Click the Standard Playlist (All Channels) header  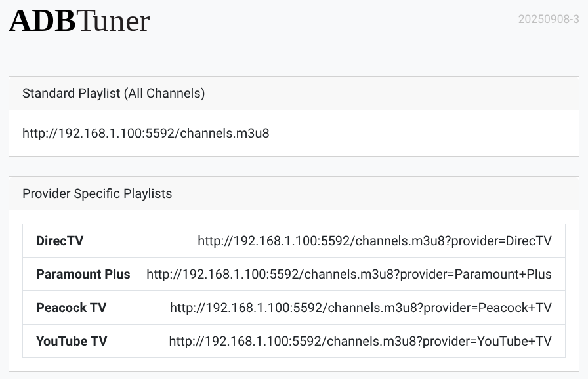click(114, 93)
